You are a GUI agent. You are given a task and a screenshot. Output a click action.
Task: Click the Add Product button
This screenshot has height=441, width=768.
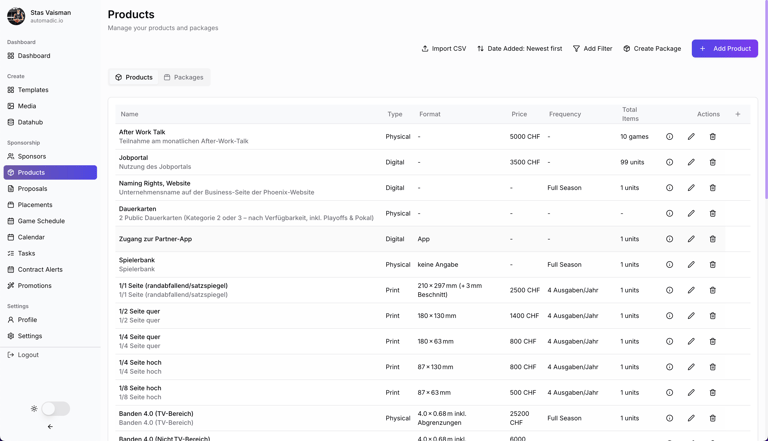[x=725, y=49]
